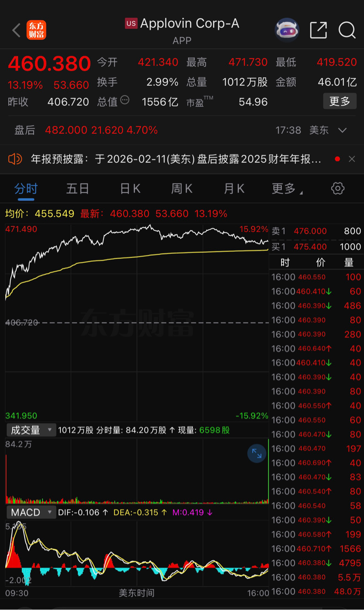Open the MACD indicator dropdown
This screenshot has width=364, height=610.
30,512
